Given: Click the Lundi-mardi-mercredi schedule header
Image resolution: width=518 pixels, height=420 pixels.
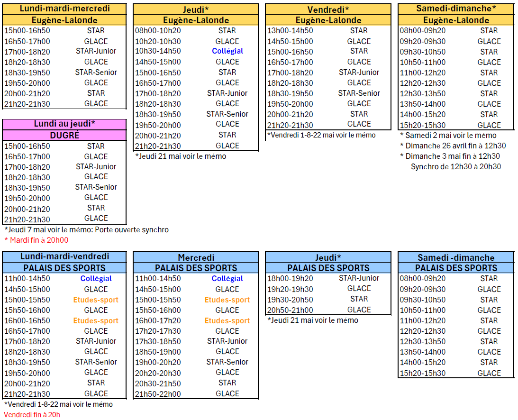Looking at the screenshot, I should [x=64, y=9].
